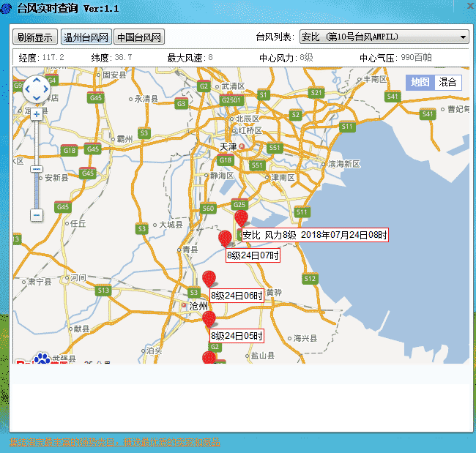Open the 中国台风网 site button

[x=139, y=37]
